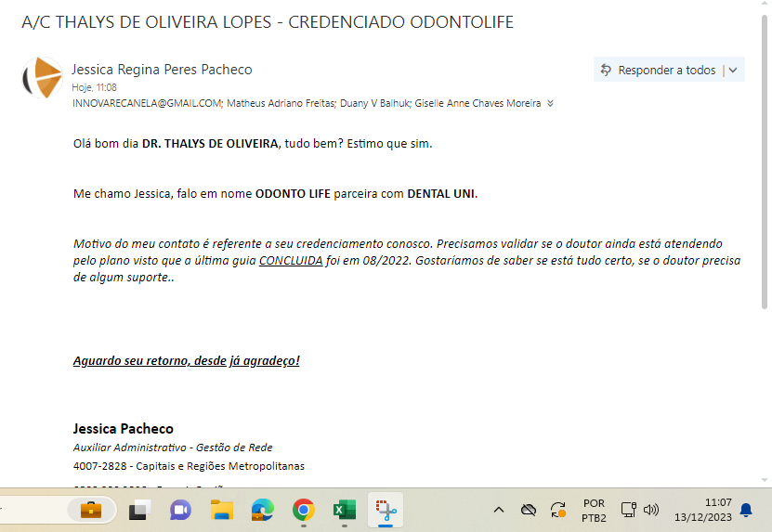Switch to Google Chrome in the taskbar

(303, 510)
